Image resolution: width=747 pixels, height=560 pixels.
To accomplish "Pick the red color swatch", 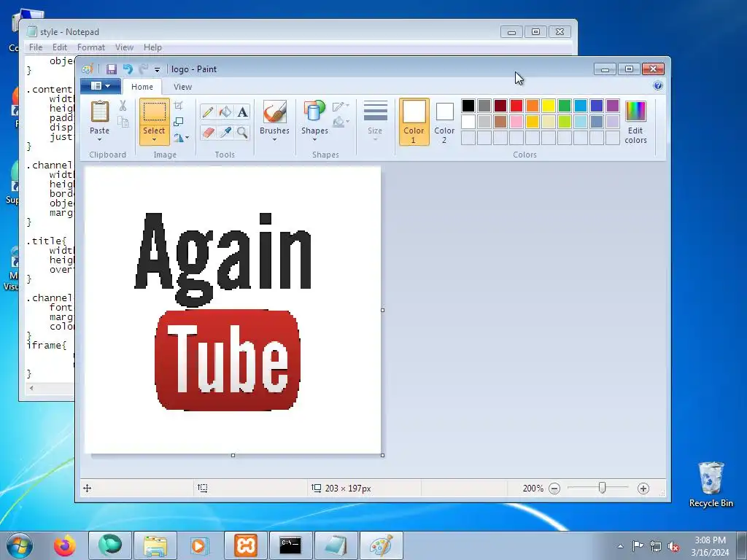I will 516,105.
